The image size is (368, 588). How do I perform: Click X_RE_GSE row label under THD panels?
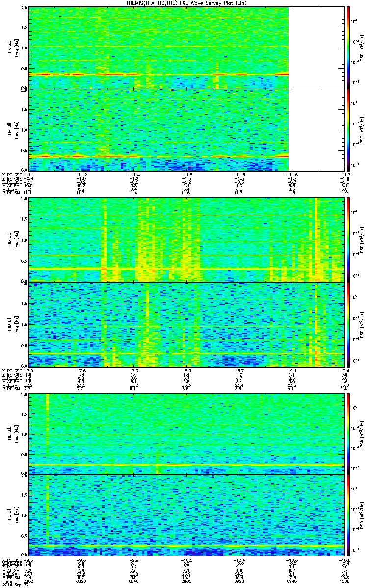pyautogui.click(x=12, y=370)
